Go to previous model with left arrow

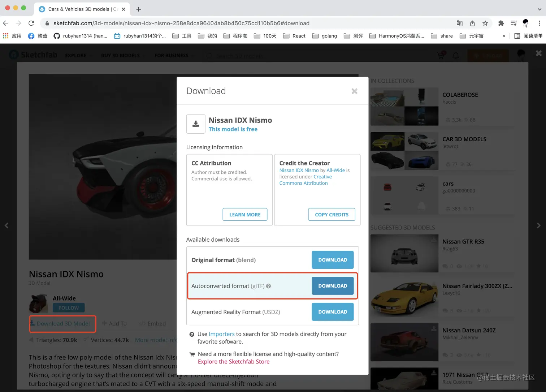tap(6, 225)
